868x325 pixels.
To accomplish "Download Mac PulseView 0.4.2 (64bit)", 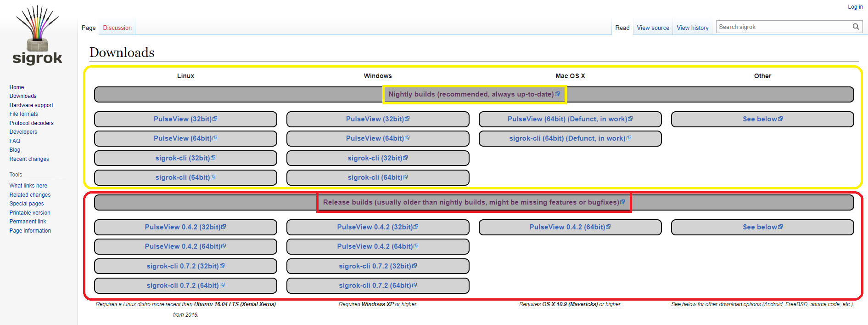I will (570, 227).
